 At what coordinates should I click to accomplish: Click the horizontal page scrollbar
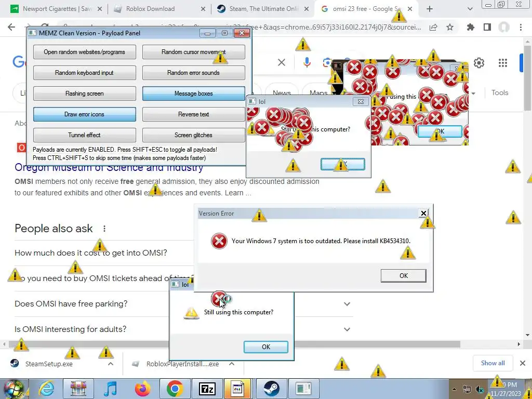tap(234, 344)
